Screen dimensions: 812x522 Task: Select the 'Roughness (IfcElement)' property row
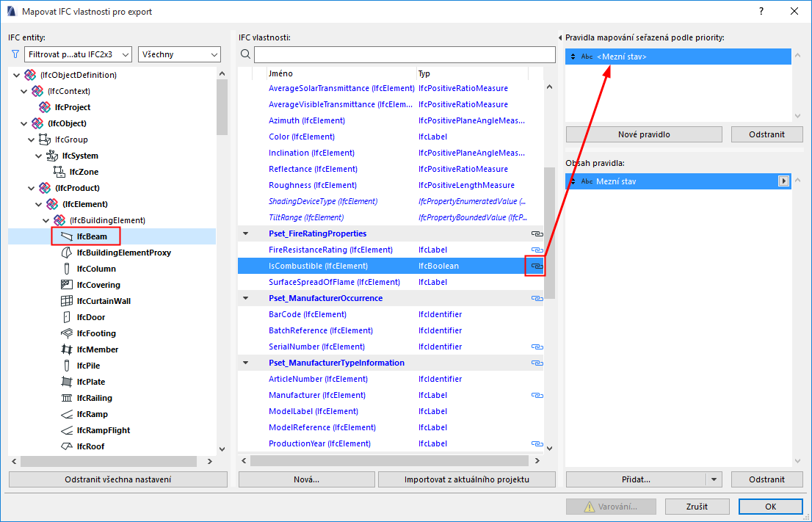pyautogui.click(x=390, y=185)
